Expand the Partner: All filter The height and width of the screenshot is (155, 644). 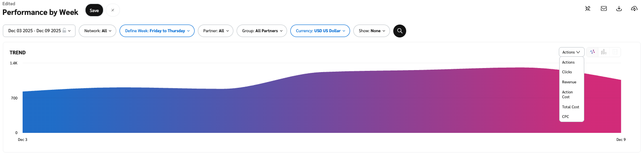(x=216, y=31)
